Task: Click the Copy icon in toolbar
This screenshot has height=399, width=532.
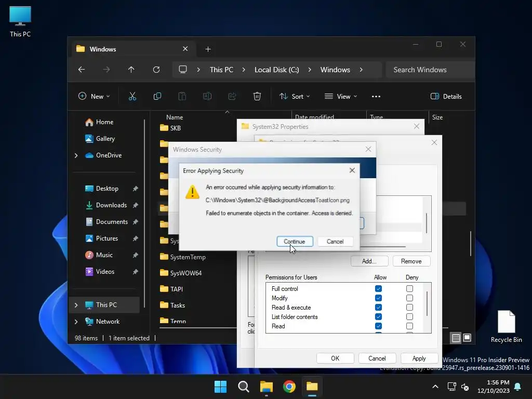Action: coord(157,96)
